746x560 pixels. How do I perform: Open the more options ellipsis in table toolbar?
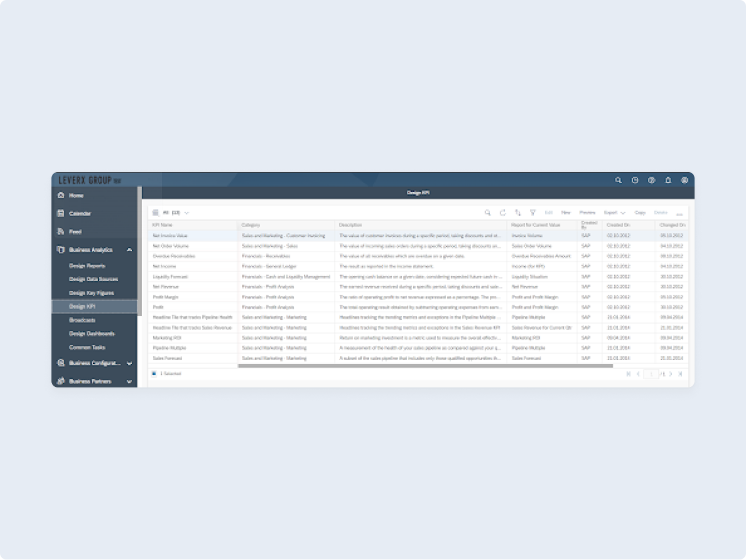(680, 213)
